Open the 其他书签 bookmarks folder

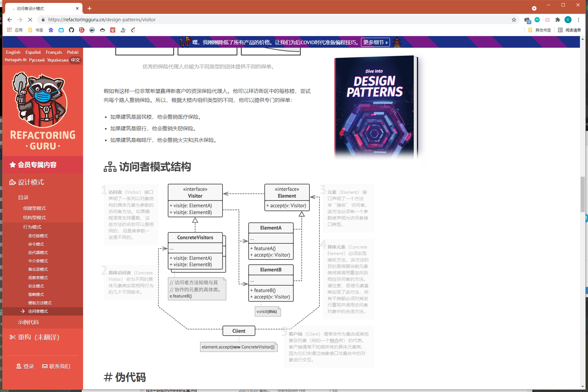pyautogui.click(x=540, y=30)
